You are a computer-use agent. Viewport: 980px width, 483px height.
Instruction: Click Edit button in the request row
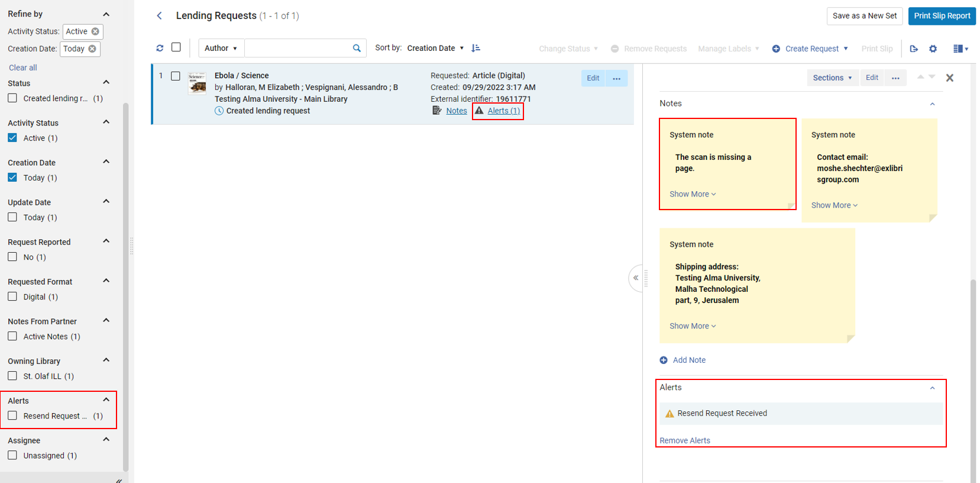click(593, 78)
